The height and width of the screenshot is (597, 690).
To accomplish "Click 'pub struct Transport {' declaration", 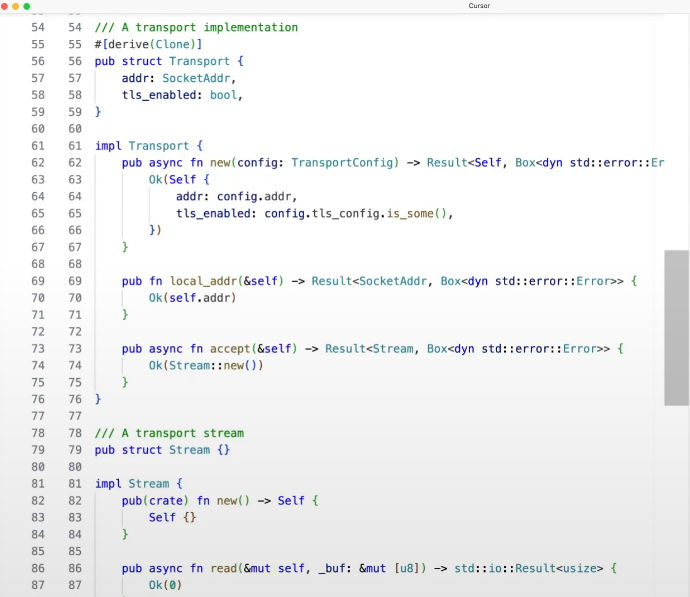I will tap(169, 61).
